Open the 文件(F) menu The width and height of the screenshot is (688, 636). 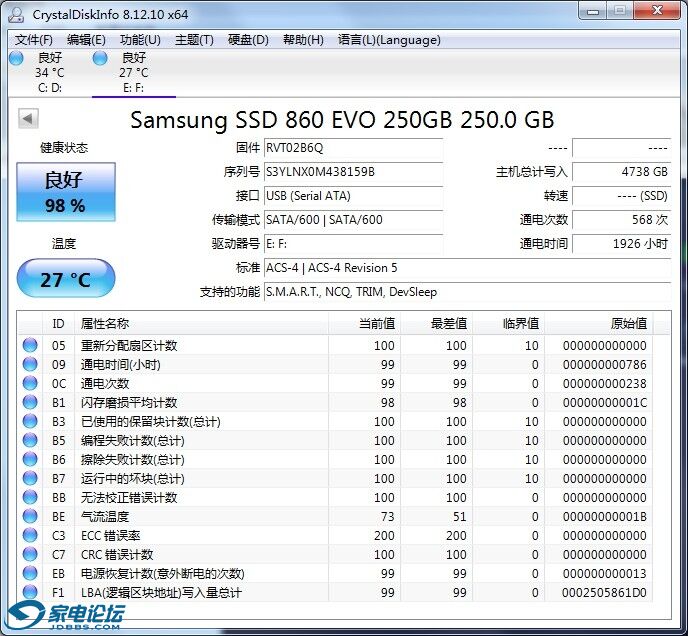pos(34,40)
